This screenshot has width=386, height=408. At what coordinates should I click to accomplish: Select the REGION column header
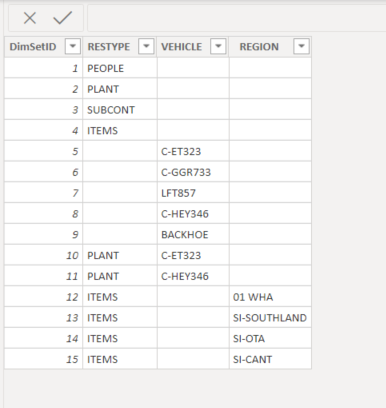pyautogui.click(x=259, y=47)
